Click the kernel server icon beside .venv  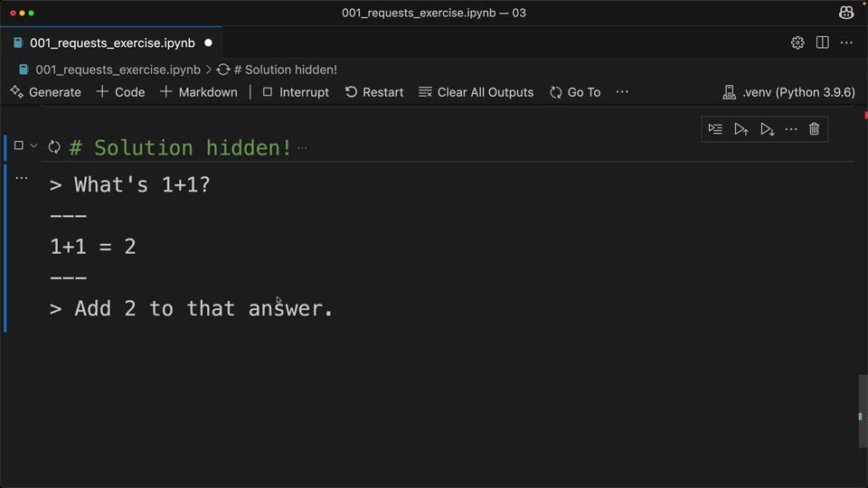[729, 92]
